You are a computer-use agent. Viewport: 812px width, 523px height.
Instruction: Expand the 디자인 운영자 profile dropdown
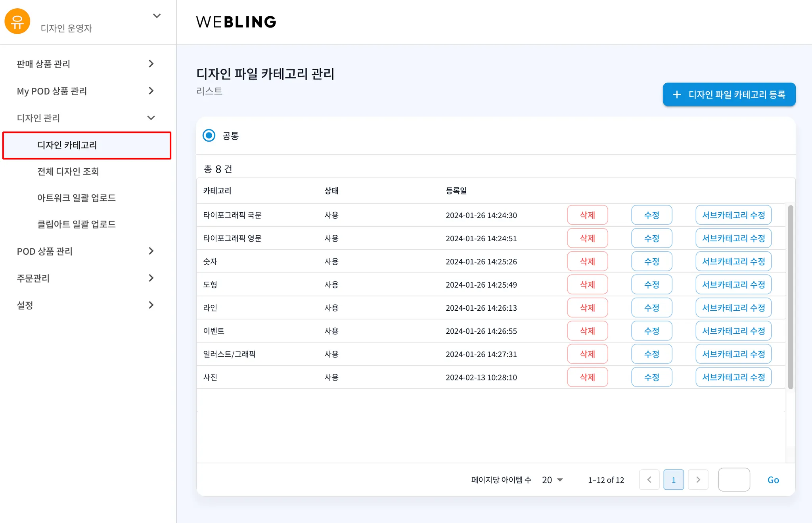click(157, 16)
